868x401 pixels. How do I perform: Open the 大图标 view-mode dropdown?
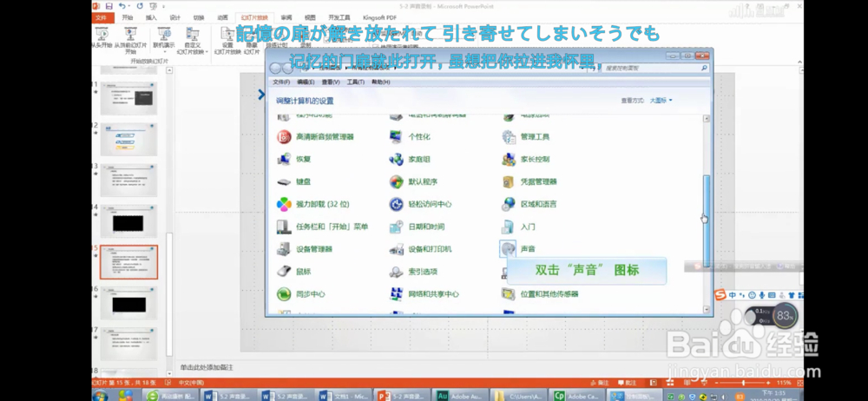661,101
